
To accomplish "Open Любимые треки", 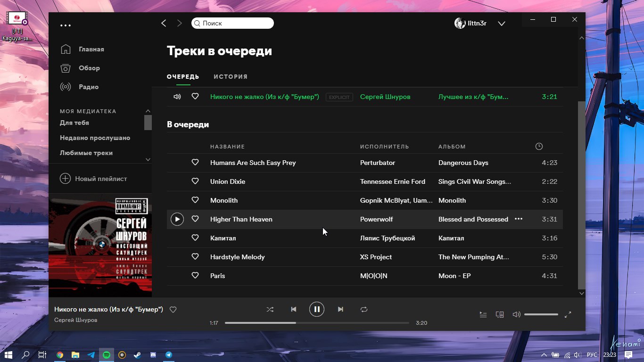I will coord(86,153).
